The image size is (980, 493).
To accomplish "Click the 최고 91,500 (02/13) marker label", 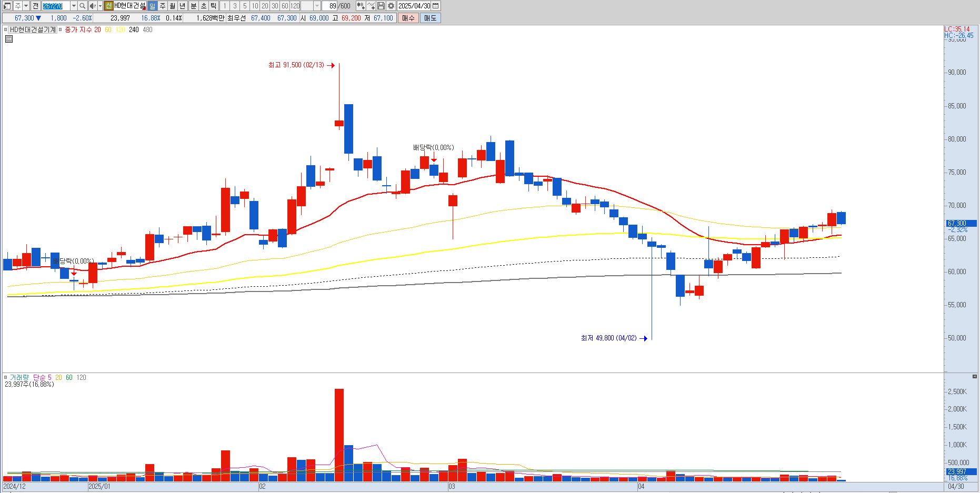I will 296,65.
